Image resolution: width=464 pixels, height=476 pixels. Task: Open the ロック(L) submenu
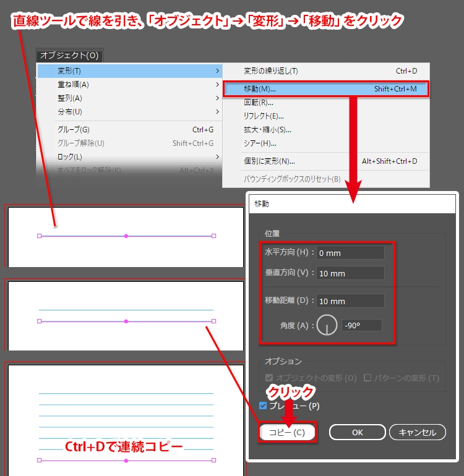(x=130, y=156)
